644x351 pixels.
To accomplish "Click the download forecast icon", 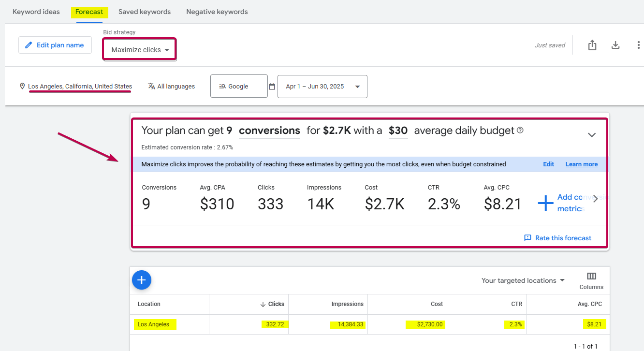I will 615,45.
